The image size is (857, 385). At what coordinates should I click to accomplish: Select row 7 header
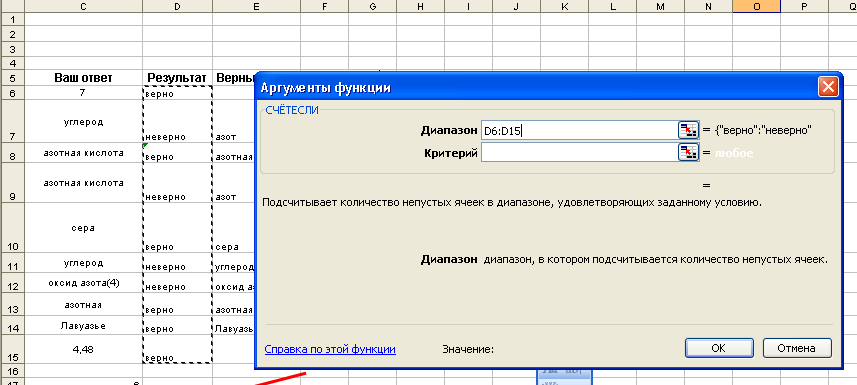click(12, 121)
